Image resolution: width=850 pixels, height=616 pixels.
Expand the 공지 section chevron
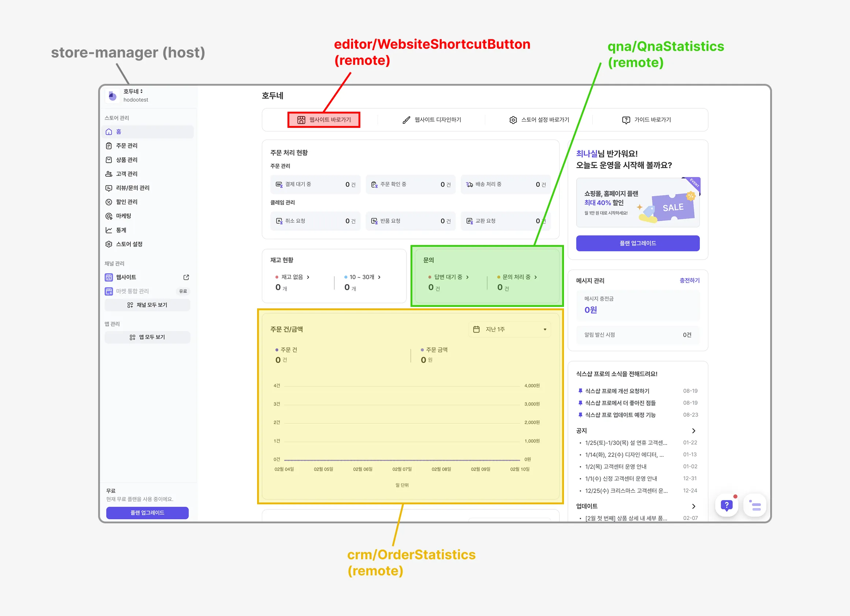point(693,431)
